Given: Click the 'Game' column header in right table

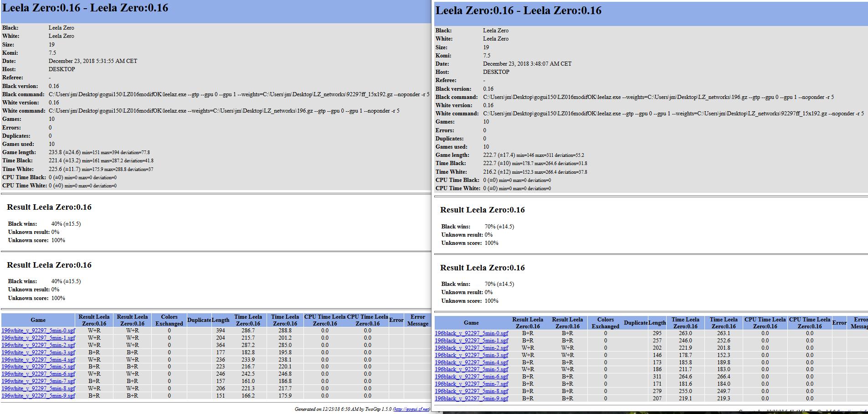Looking at the screenshot, I should (471, 323).
